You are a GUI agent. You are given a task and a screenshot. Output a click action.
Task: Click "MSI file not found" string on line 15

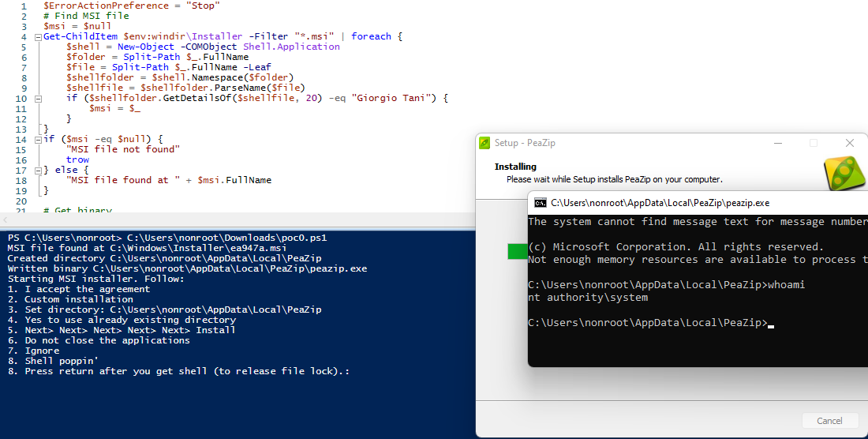[x=123, y=149]
